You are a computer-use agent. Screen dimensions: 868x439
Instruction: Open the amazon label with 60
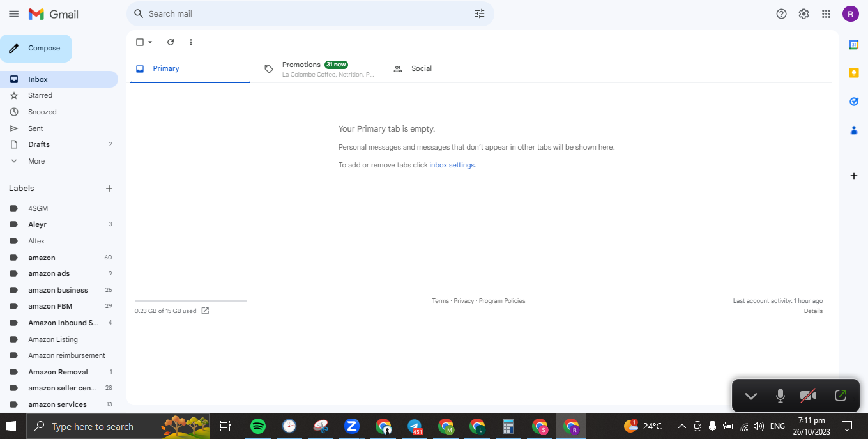click(59, 258)
